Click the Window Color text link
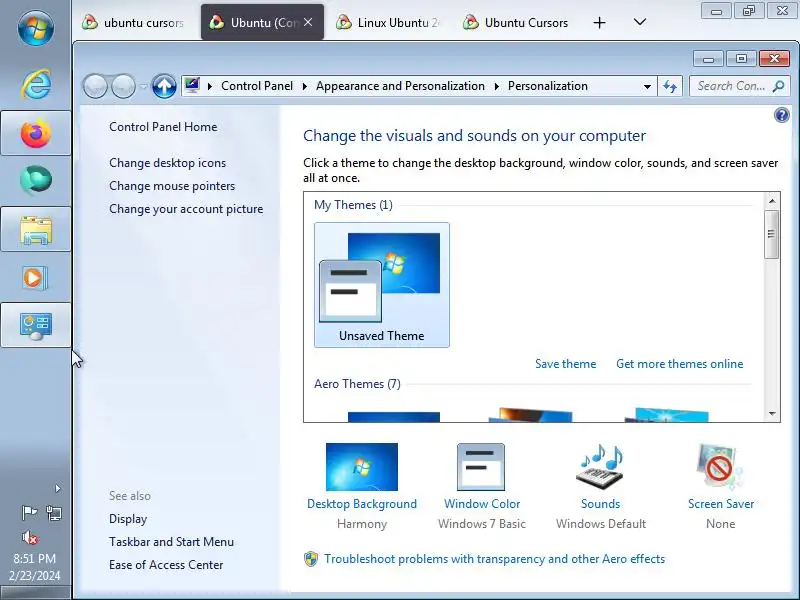800x600 pixels. [x=482, y=504]
